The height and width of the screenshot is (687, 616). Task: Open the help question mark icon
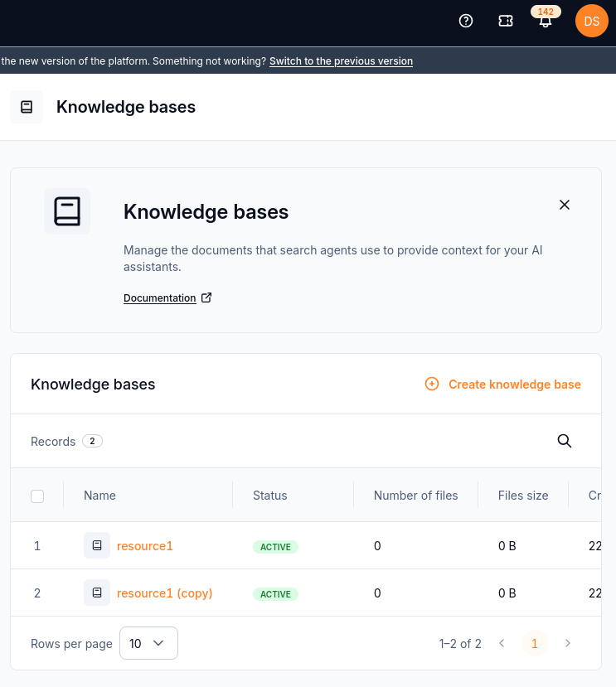pos(466,21)
